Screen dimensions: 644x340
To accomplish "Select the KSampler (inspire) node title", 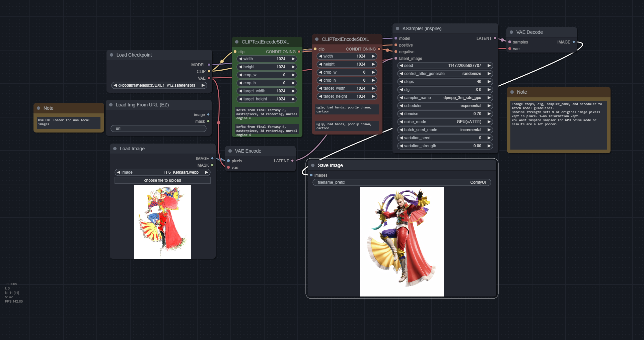I will (422, 28).
